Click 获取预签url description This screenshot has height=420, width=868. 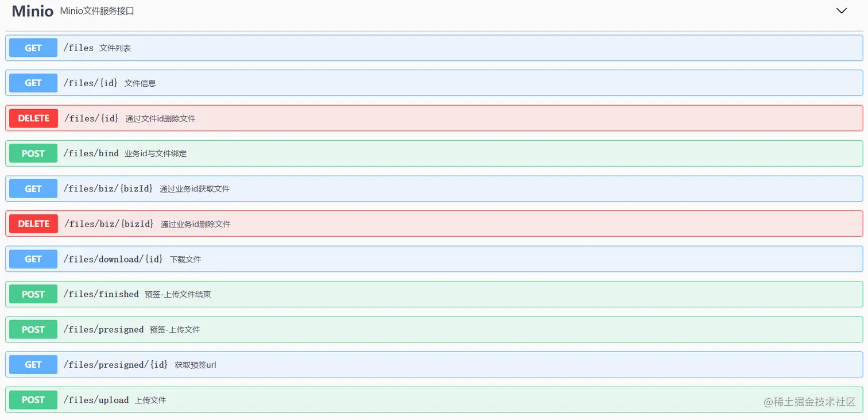coord(196,365)
